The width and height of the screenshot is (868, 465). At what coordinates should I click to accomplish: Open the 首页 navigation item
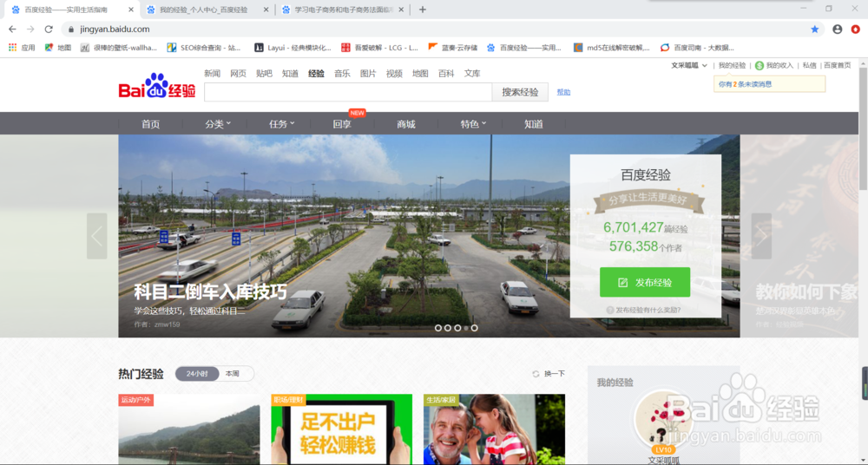coord(150,124)
